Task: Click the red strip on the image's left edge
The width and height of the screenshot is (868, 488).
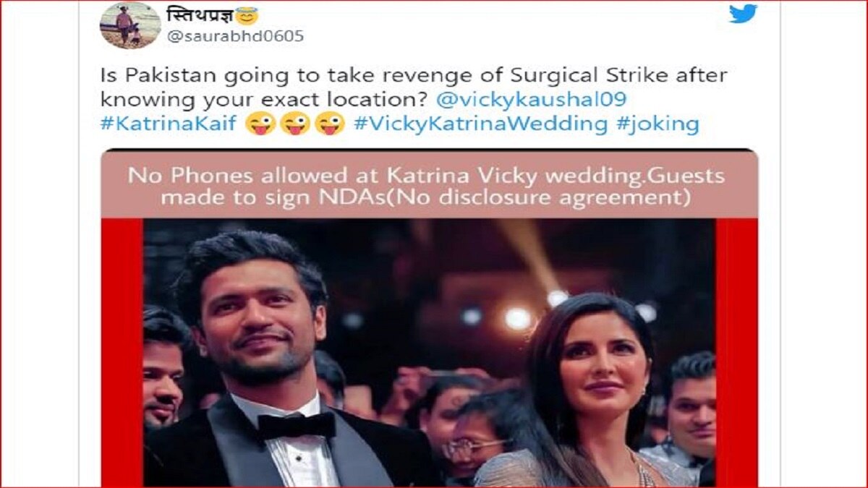Action: click(x=122, y=352)
